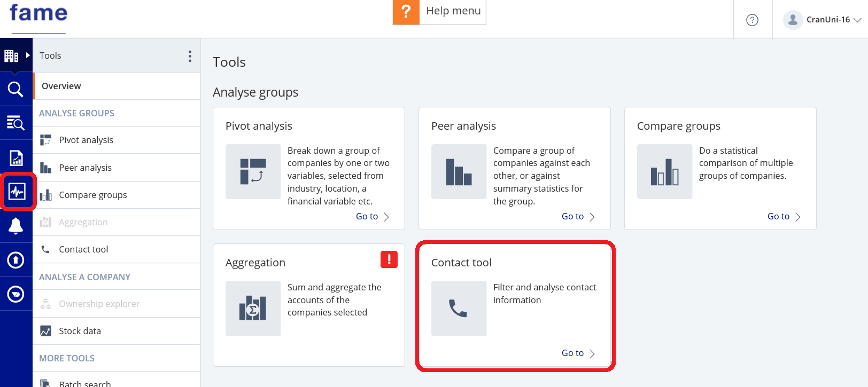Open the Tools pulse icon in sidebar
This screenshot has width=868, height=387.
pos(17,191)
